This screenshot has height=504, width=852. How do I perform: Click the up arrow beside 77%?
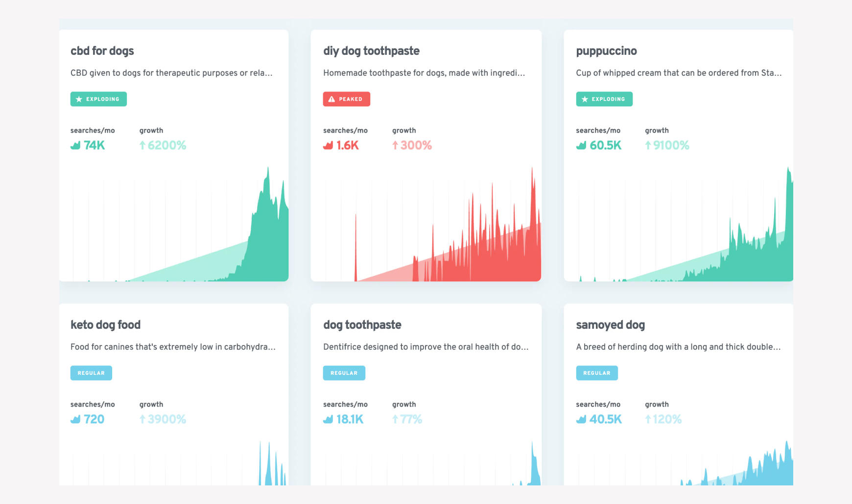[x=395, y=419]
